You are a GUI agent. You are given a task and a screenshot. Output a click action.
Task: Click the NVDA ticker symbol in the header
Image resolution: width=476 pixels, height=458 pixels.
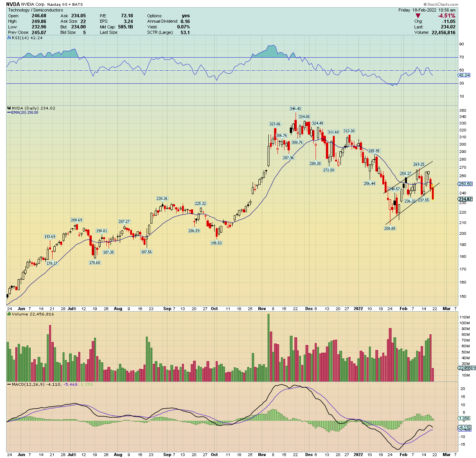[13, 5]
